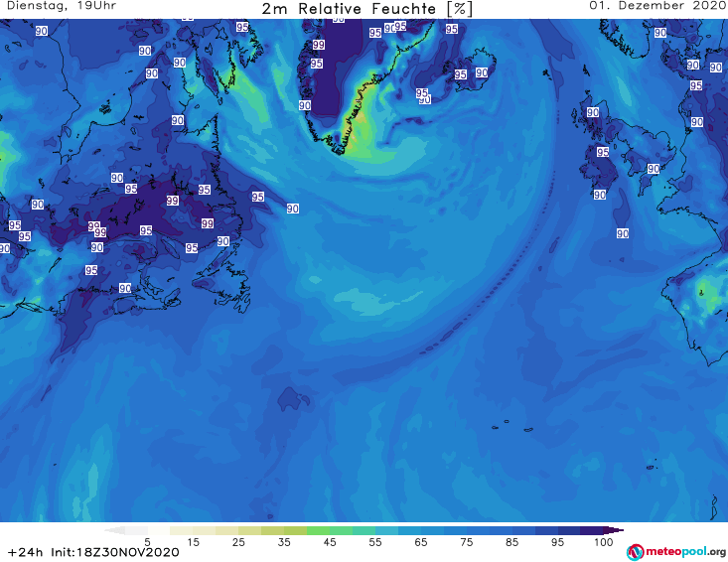The image size is (728, 562).
Task: Click the colorbar tick label '75'
Action: [466, 542]
